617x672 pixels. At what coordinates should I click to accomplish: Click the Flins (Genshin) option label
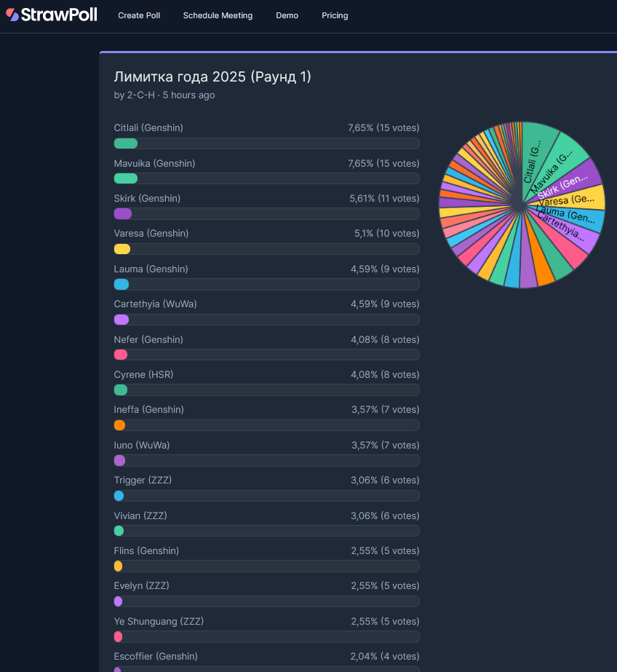(x=146, y=550)
